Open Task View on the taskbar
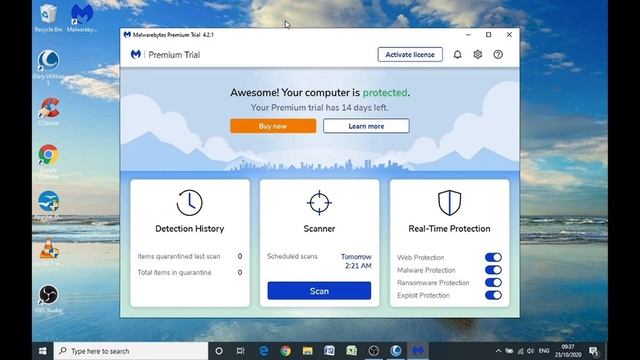 240,351
